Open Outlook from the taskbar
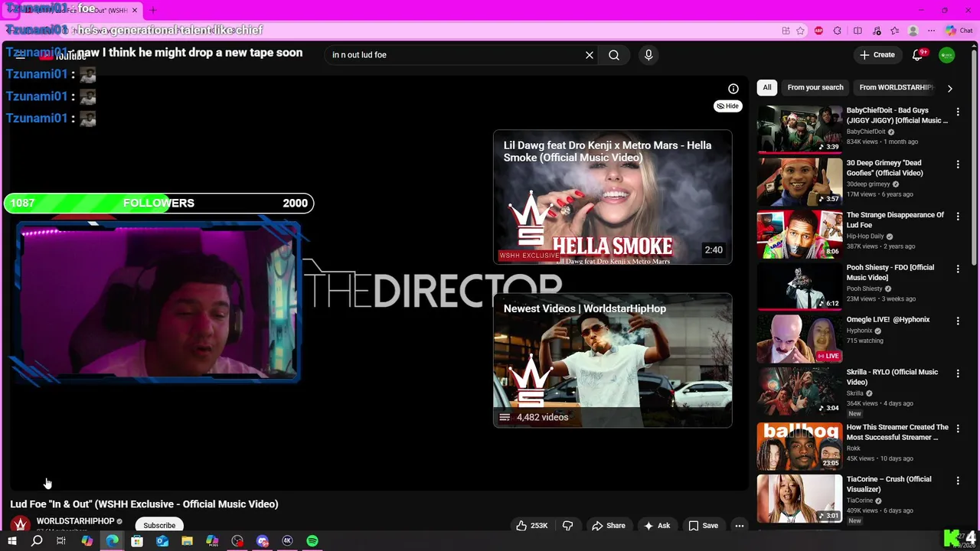 pyautogui.click(x=162, y=541)
